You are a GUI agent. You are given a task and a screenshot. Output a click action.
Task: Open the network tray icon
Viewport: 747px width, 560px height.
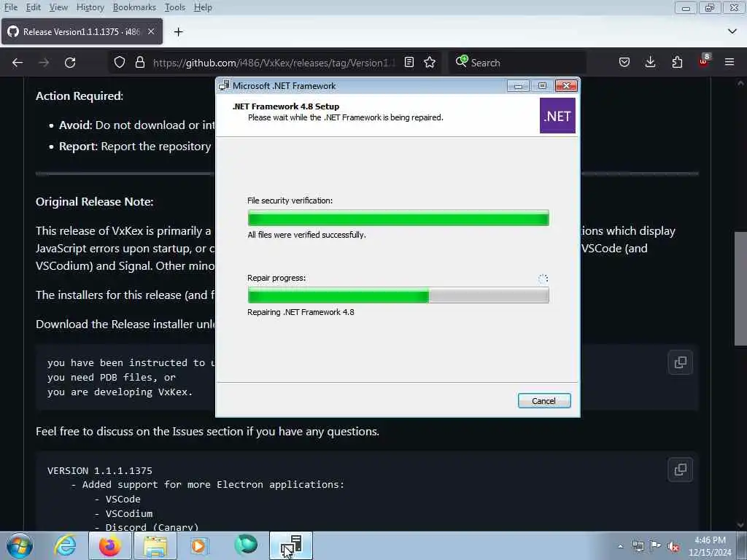point(638,546)
